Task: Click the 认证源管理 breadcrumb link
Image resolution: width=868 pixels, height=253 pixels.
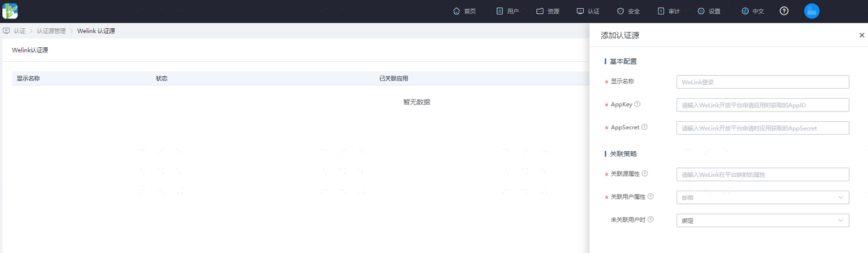Action: pos(51,31)
